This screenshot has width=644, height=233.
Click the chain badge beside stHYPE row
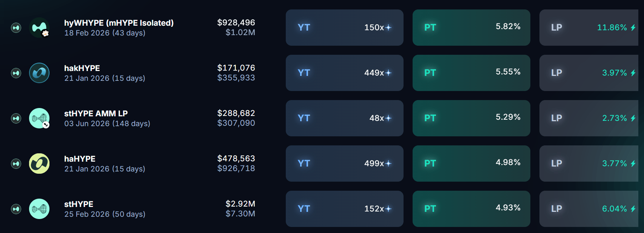point(16,209)
